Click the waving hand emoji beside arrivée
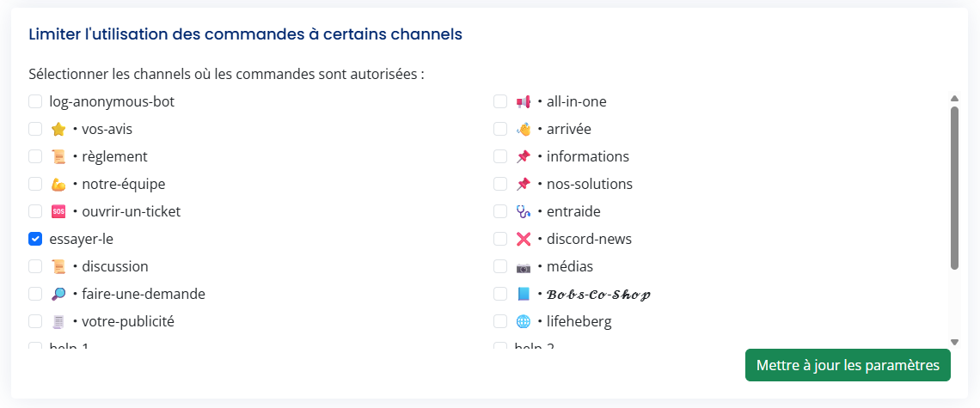Viewport: 980px width, 408px height. [x=524, y=129]
